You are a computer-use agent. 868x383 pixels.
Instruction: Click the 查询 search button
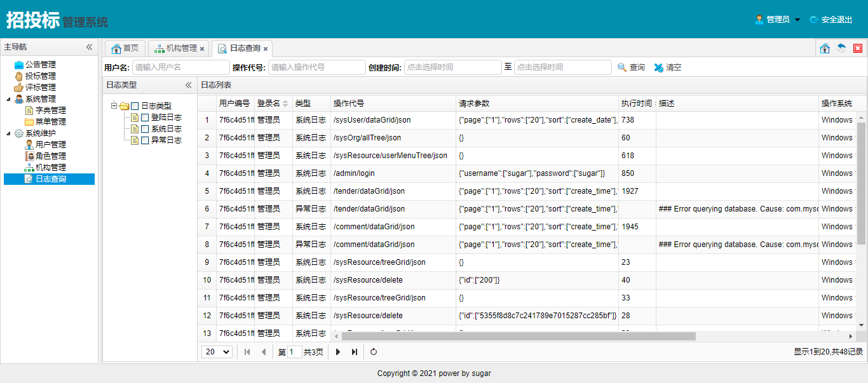tap(631, 67)
